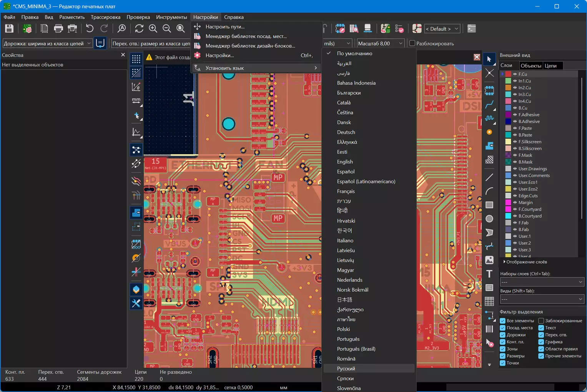Screen dimensions: 587x392
Task: Open the Масштаб 8,00 zoom dropdown
Action: click(380, 43)
